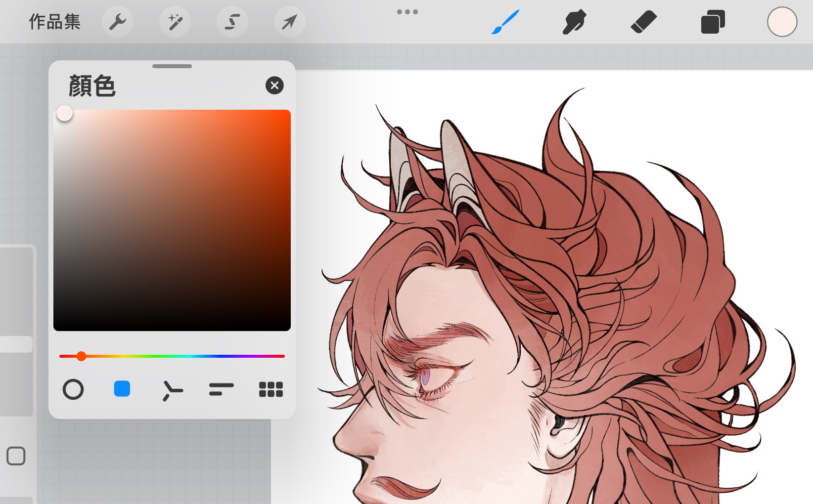813x504 pixels.
Task: Switch to the Disc color mode tab
Action: [73, 389]
